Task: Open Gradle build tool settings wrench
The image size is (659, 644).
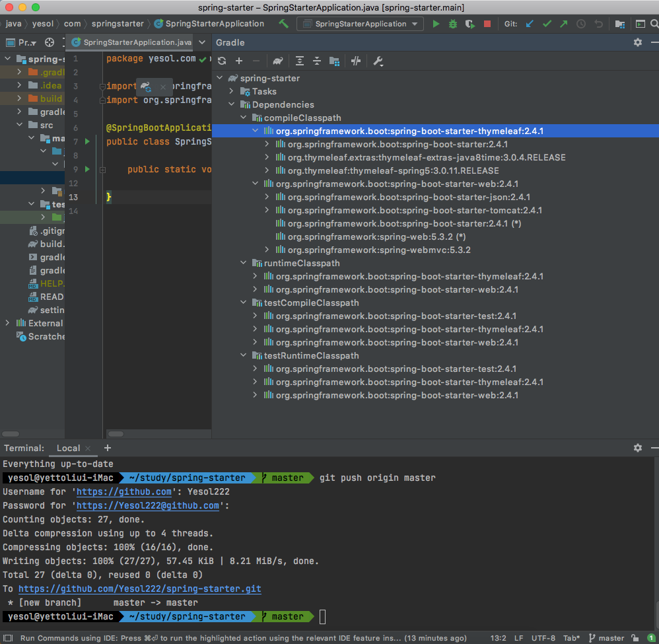Action: pyautogui.click(x=378, y=61)
